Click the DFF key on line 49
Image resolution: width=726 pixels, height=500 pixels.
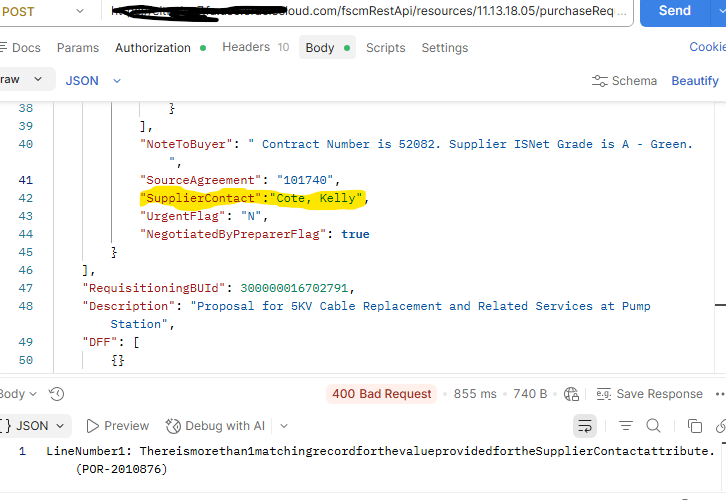(x=100, y=342)
